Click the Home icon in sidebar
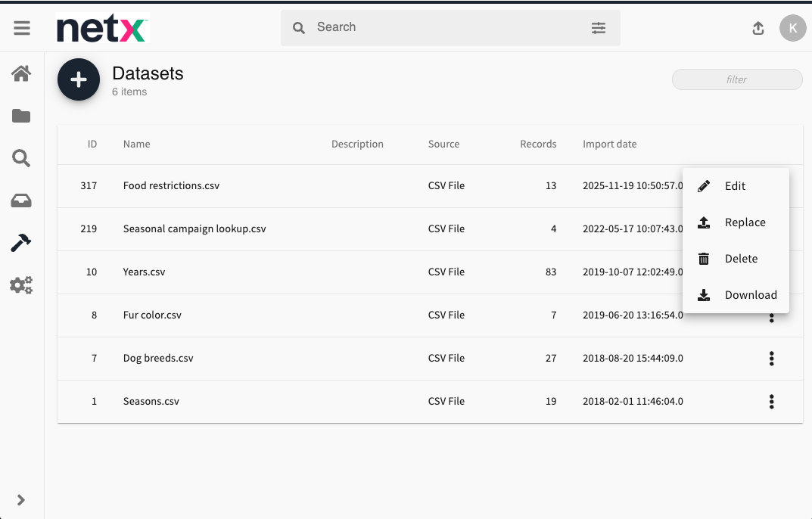This screenshot has height=519, width=812. click(21, 73)
